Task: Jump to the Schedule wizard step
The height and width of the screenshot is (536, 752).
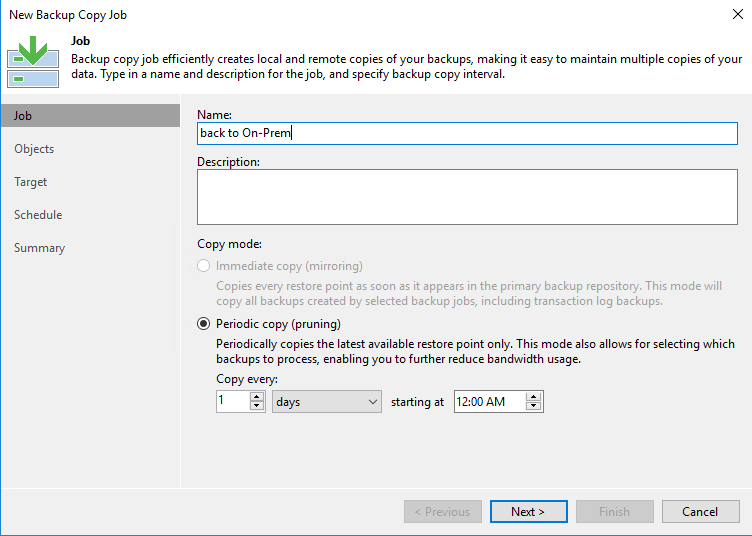Action: (38, 215)
